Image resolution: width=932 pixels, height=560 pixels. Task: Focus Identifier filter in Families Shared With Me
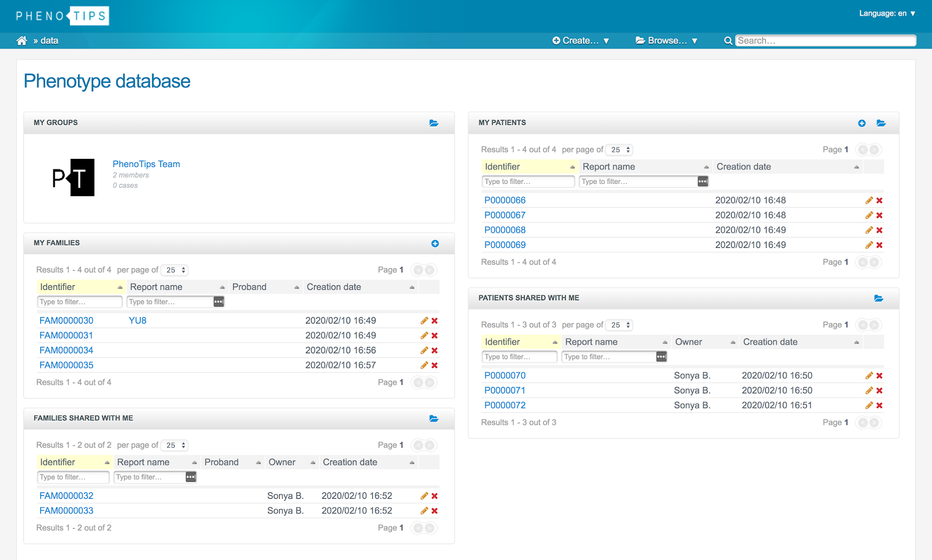tap(73, 477)
